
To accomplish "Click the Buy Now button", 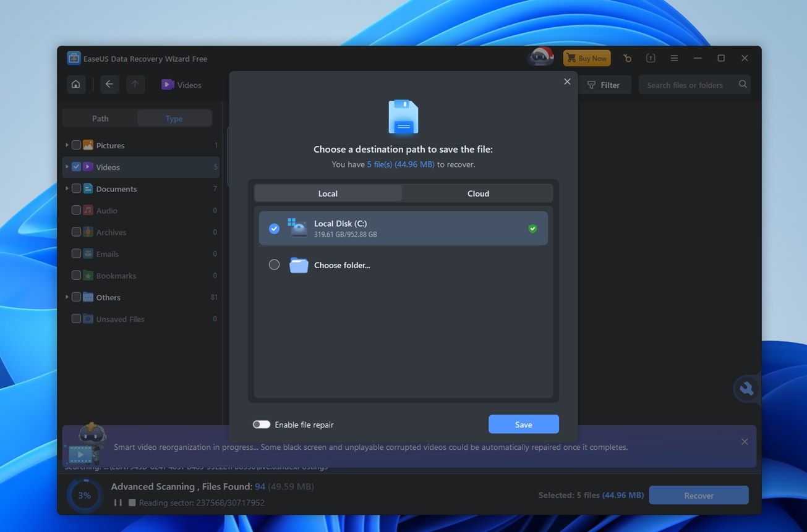I will [587, 58].
